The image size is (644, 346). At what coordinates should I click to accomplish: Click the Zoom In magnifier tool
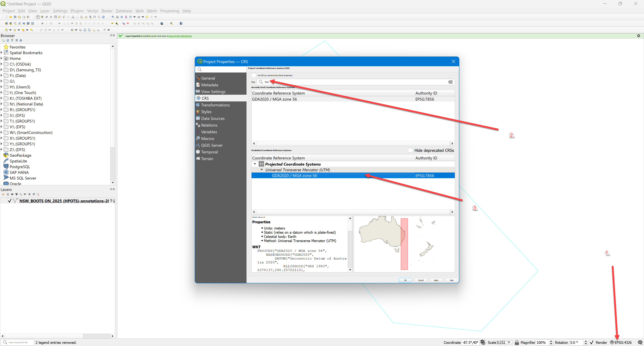[46, 17]
